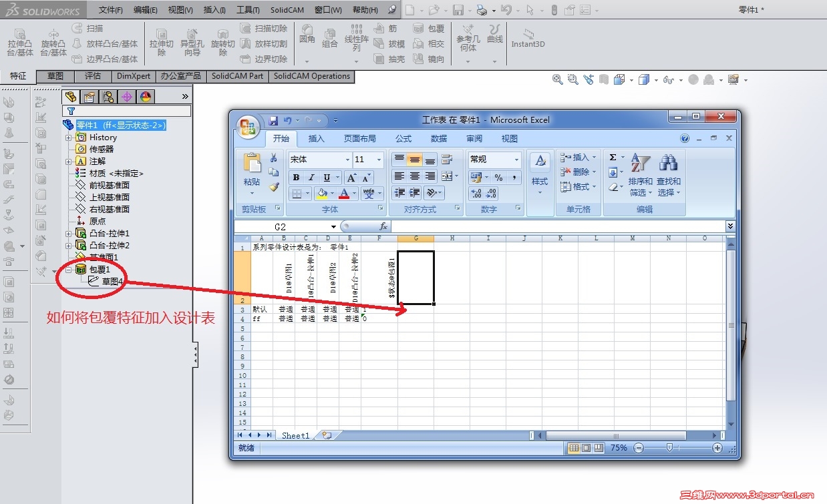Open the font color dropdown arrow in Excel

click(x=354, y=194)
